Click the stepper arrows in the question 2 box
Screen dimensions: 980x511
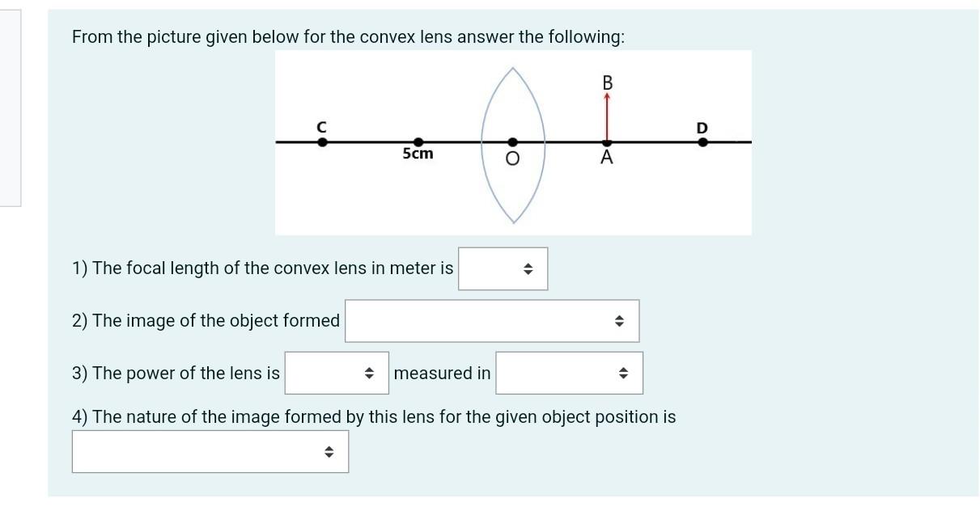618,320
